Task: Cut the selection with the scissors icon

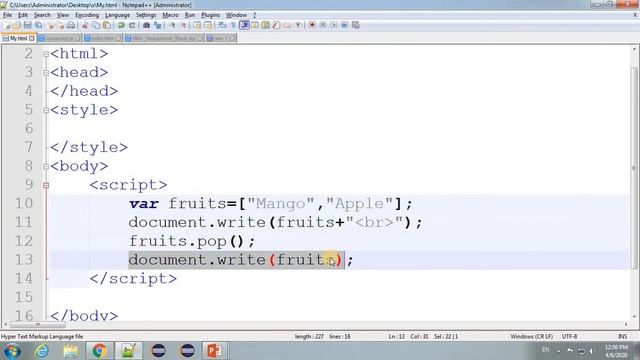Action: (x=85, y=25)
